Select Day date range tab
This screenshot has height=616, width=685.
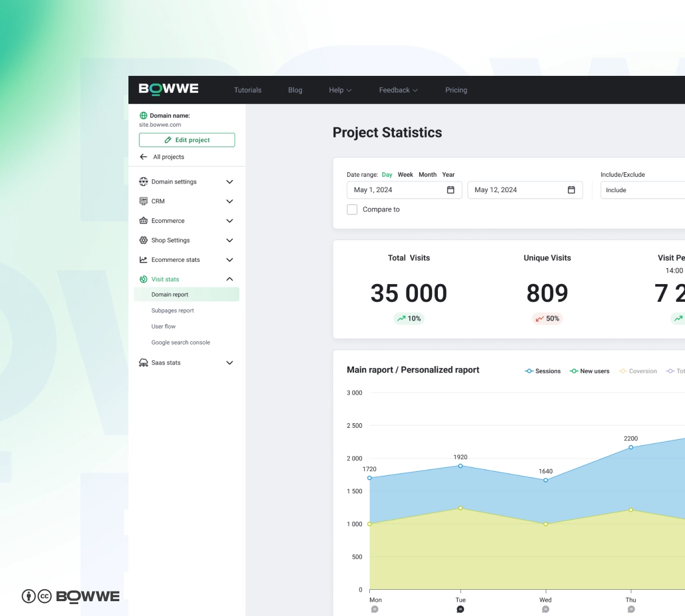point(387,175)
